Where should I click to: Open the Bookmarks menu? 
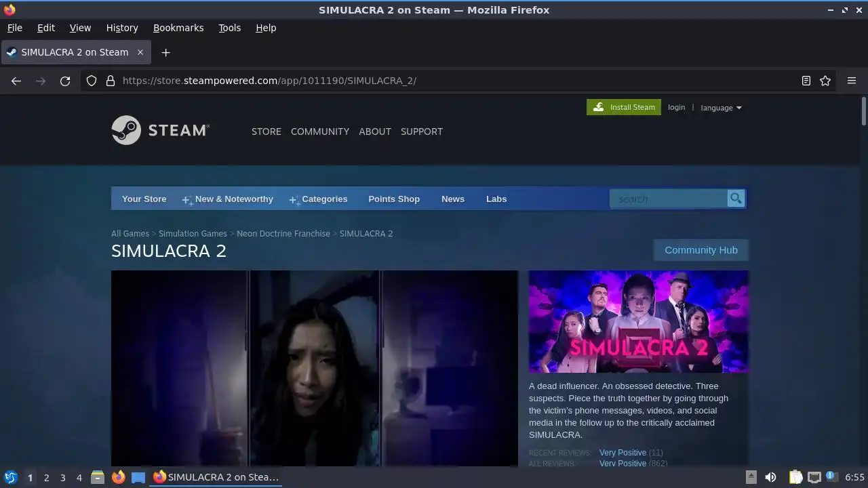click(x=178, y=28)
